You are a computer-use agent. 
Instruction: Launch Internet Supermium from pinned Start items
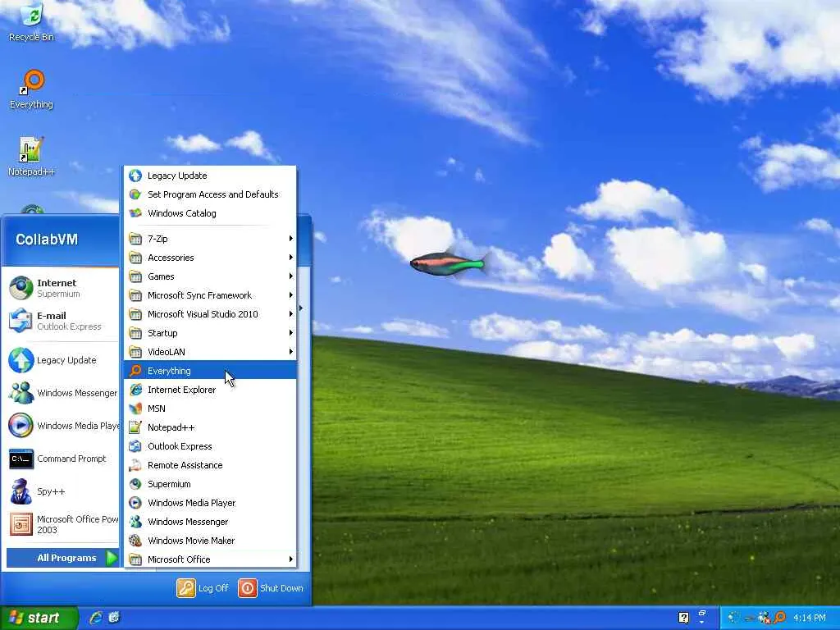click(x=60, y=288)
